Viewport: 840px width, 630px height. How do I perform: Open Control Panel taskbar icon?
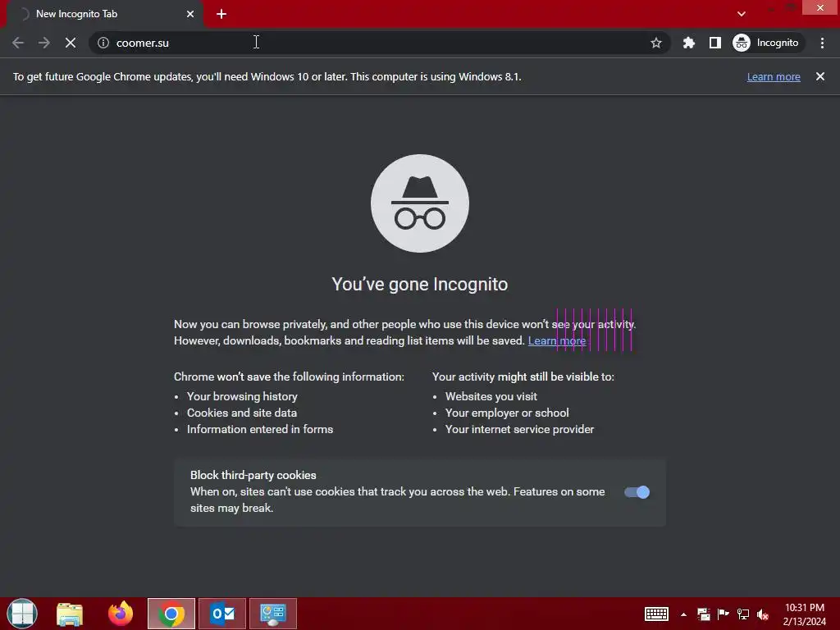273,614
